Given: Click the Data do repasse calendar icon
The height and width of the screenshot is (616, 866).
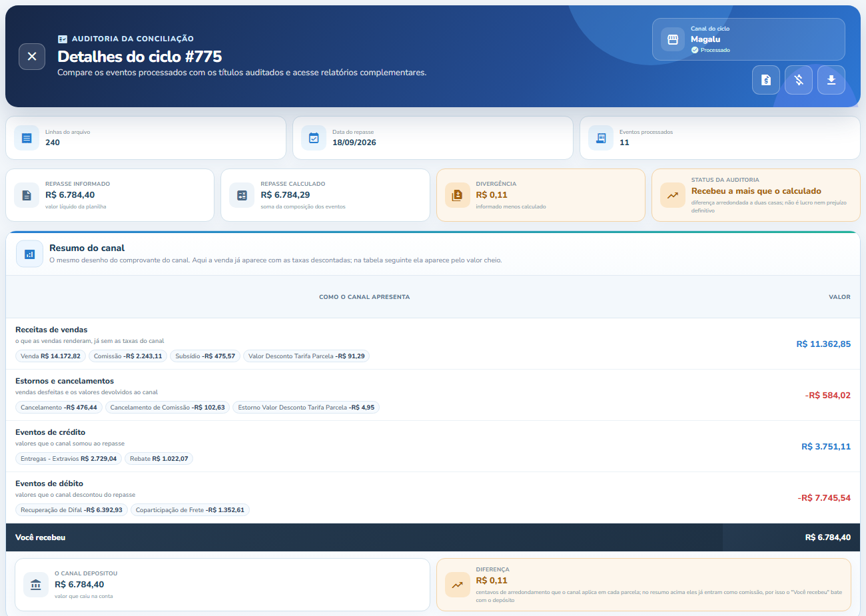Looking at the screenshot, I should (314, 138).
